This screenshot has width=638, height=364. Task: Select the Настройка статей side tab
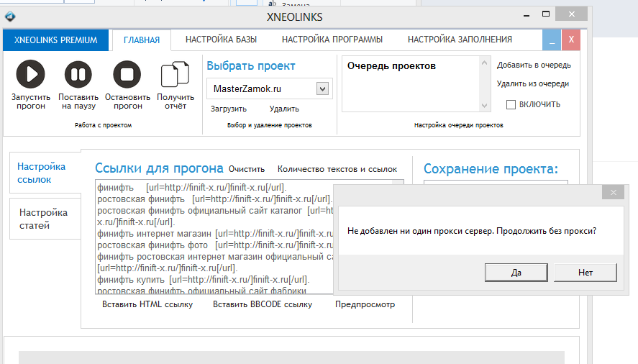pyautogui.click(x=45, y=219)
